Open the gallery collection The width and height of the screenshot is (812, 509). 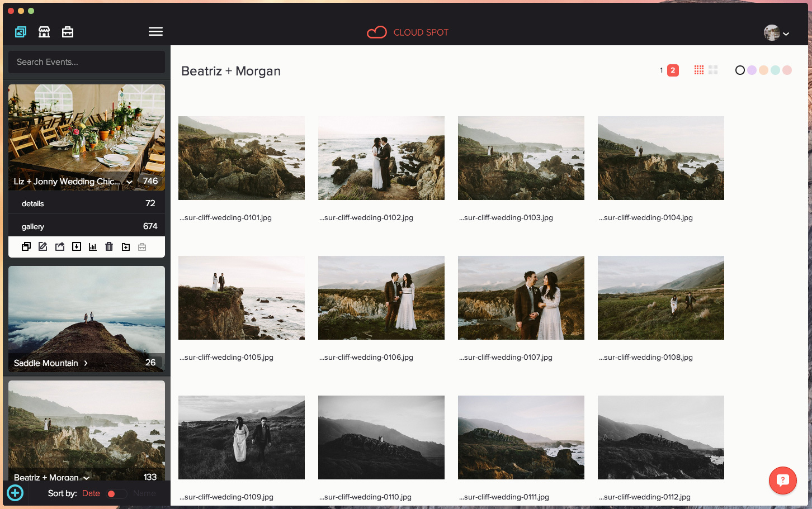(87, 226)
